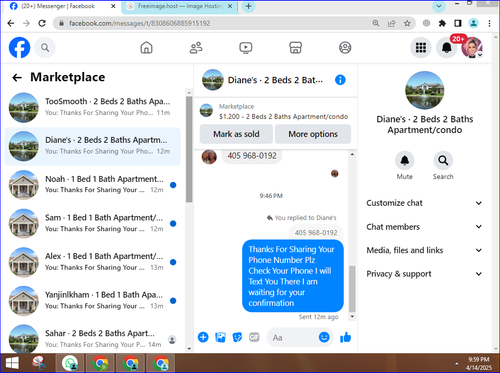Choose a GIF with the GIF icon
The width and height of the screenshot is (500, 373).
click(254, 337)
